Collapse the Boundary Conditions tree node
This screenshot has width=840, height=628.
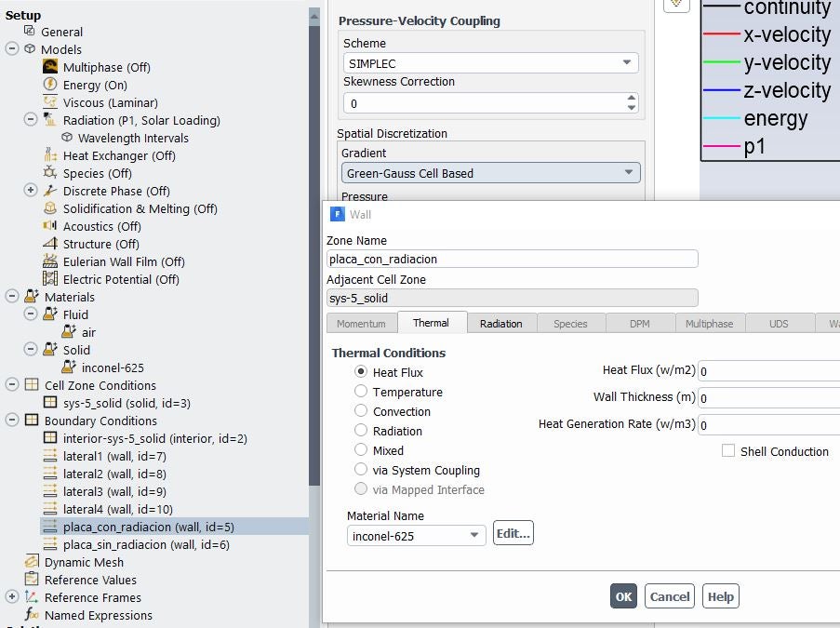pyautogui.click(x=12, y=421)
